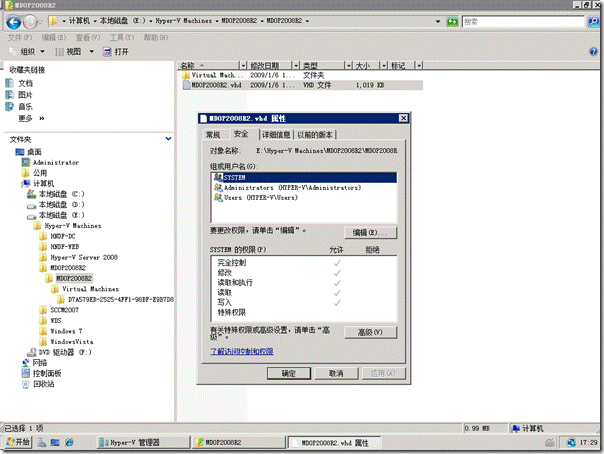This screenshot has width=604, height=454.
Task: Open the 工具(T) menu
Action: tap(122, 38)
